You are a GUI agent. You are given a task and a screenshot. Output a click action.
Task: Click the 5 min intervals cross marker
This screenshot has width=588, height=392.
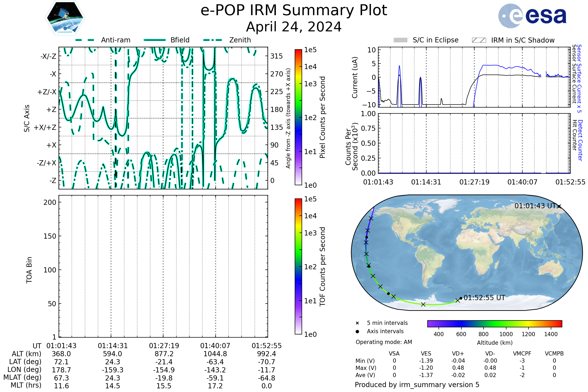(x=357, y=323)
